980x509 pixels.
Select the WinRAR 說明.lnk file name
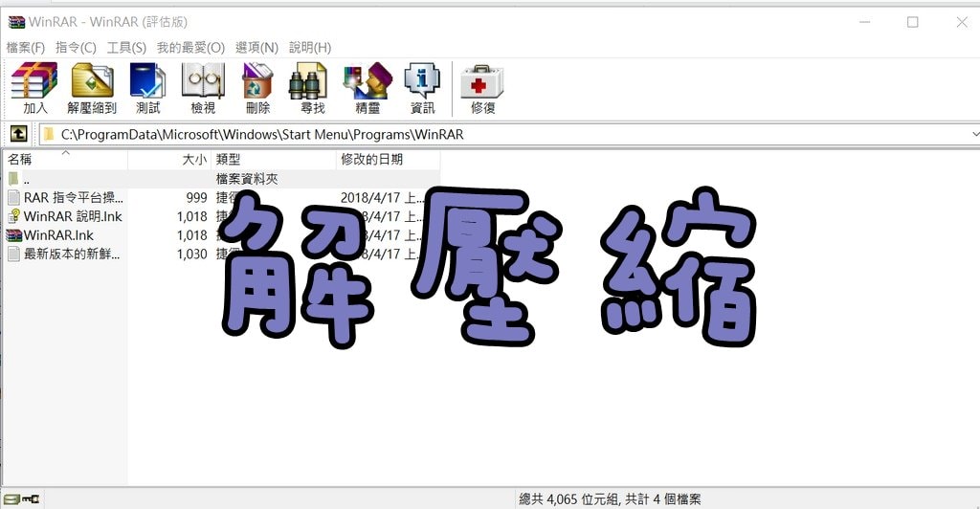pos(73,217)
